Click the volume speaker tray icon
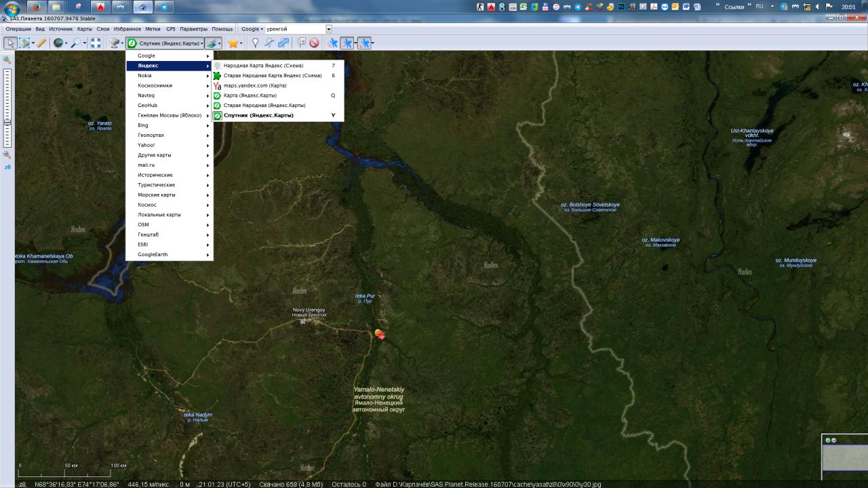 pyautogui.click(x=816, y=7)
